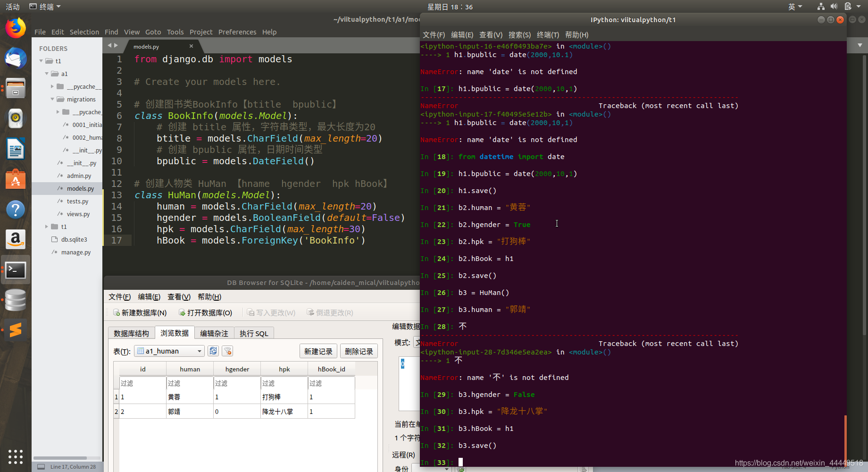868x472 pixels.
Task: Open the input method language indicator
Action: click(x=795, y=7)
